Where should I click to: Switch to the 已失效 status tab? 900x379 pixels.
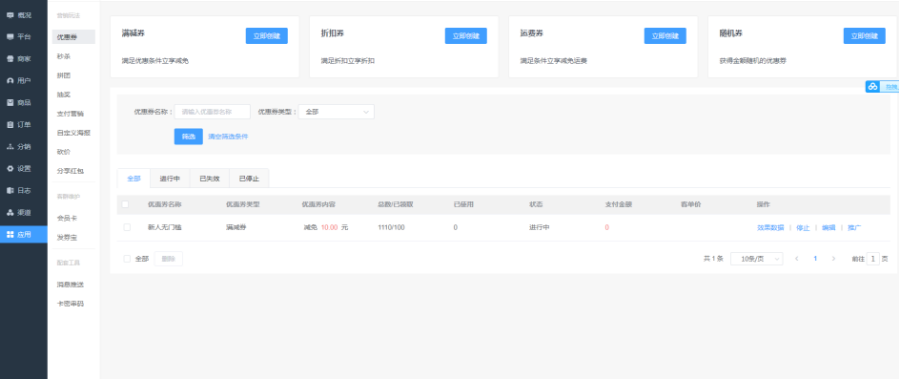pyautogui.click(x=210, y=179)
